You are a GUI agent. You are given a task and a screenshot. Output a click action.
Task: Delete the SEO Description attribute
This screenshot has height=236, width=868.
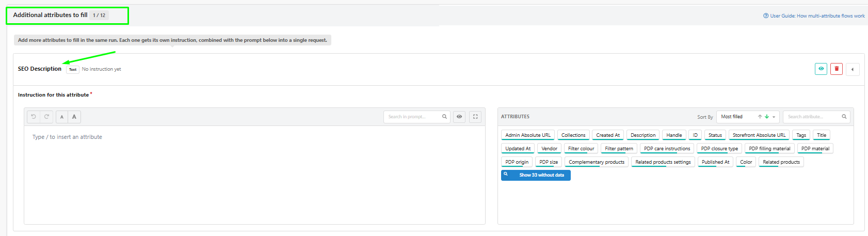click(837, 69)
